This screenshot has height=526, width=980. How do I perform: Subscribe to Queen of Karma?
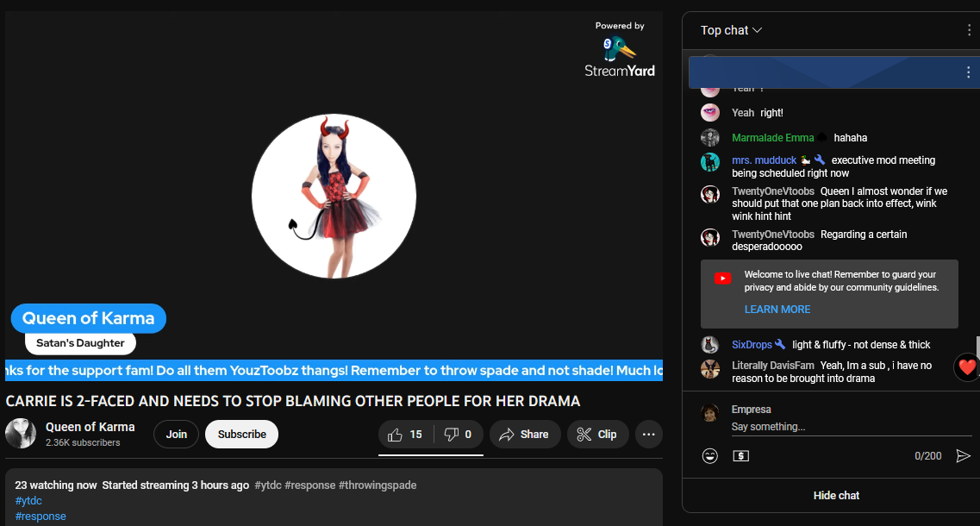[242, 434]
